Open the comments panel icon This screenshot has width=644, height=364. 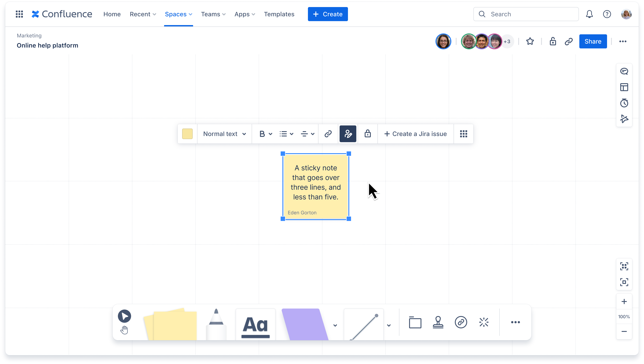coord(624,71)
